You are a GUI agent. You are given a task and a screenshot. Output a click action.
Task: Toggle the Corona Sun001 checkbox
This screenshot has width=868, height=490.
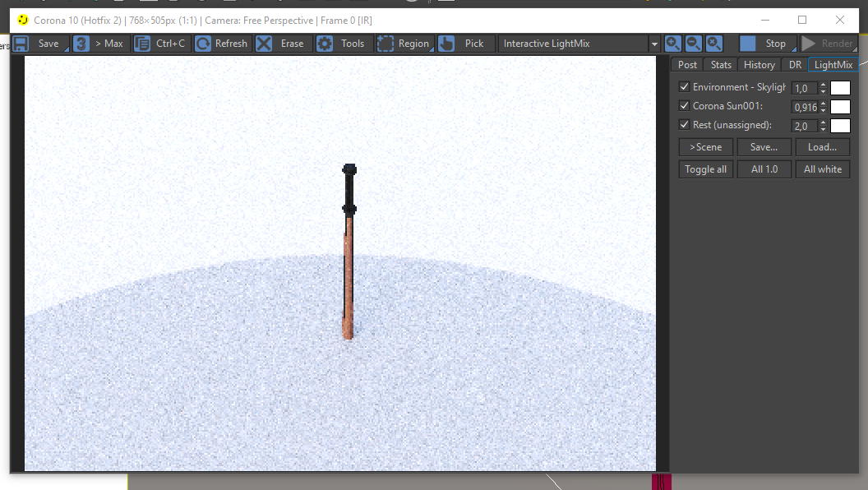click(x=684, y=106)
